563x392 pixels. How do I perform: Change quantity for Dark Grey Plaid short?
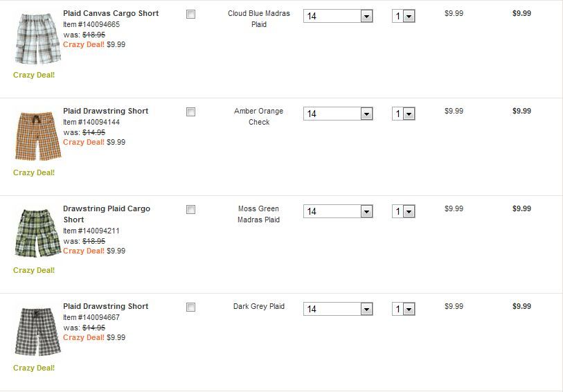[404, 309]
